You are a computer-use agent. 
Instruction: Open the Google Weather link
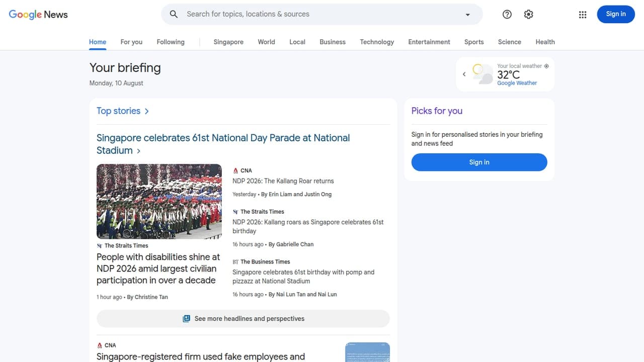coord(517,83)
